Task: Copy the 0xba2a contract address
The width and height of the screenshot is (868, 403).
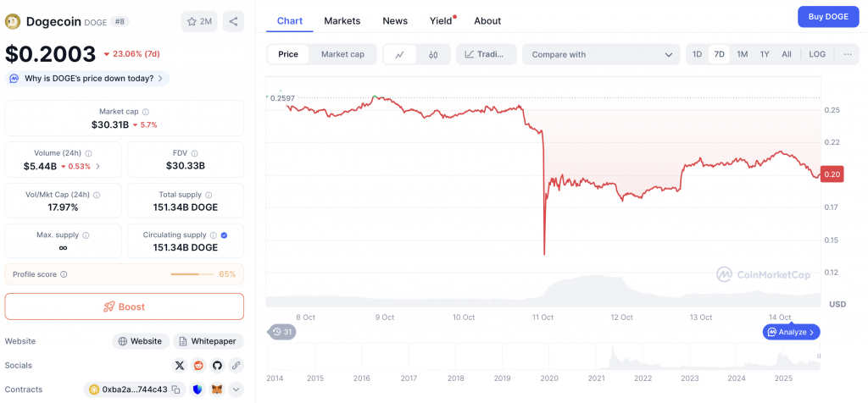Action: pos(175,389)
